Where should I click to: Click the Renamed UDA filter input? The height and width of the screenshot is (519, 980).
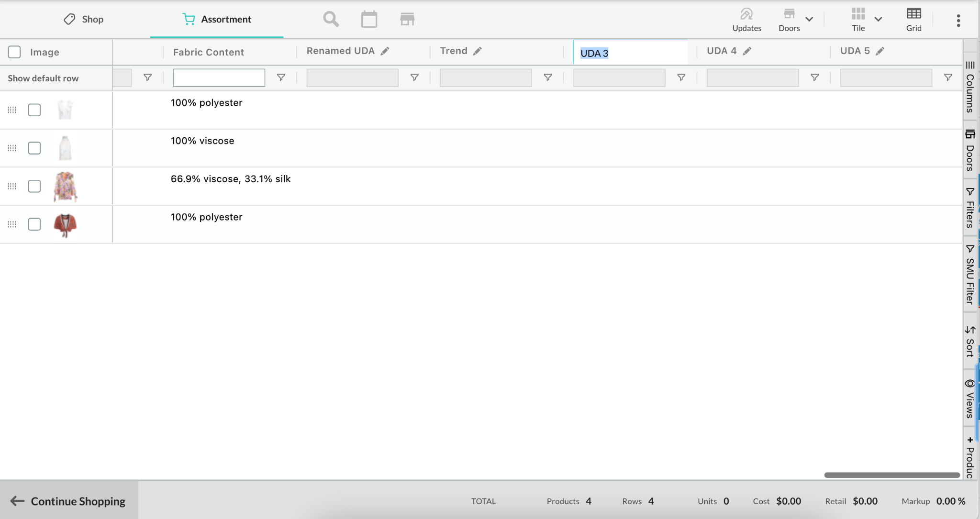pyautogui.click(x=352, y=77)
